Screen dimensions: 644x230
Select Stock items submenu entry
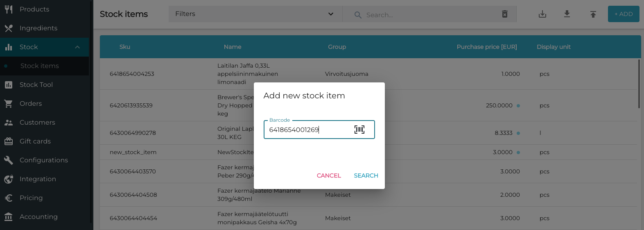(x=40, y=66)
